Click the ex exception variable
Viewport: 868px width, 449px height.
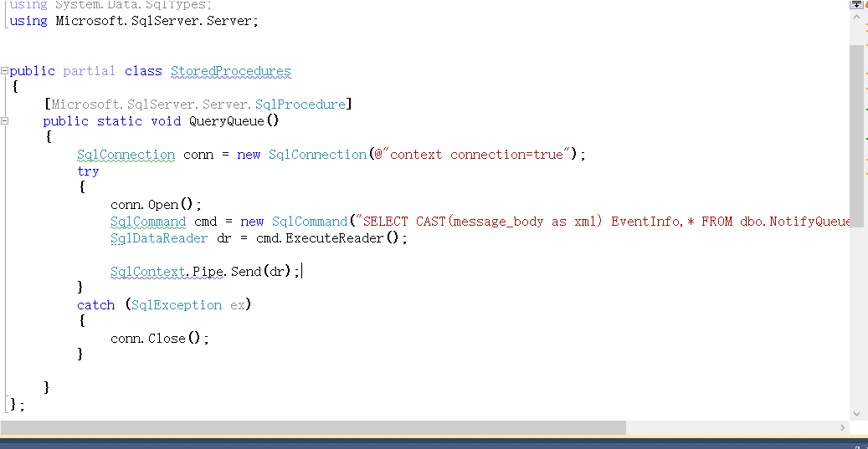238,305
